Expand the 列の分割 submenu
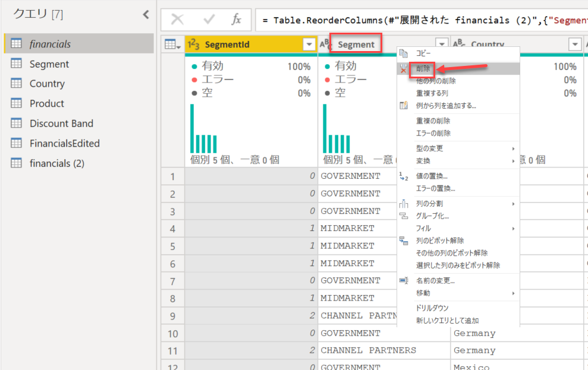588x370 pixels. point(458,204)
